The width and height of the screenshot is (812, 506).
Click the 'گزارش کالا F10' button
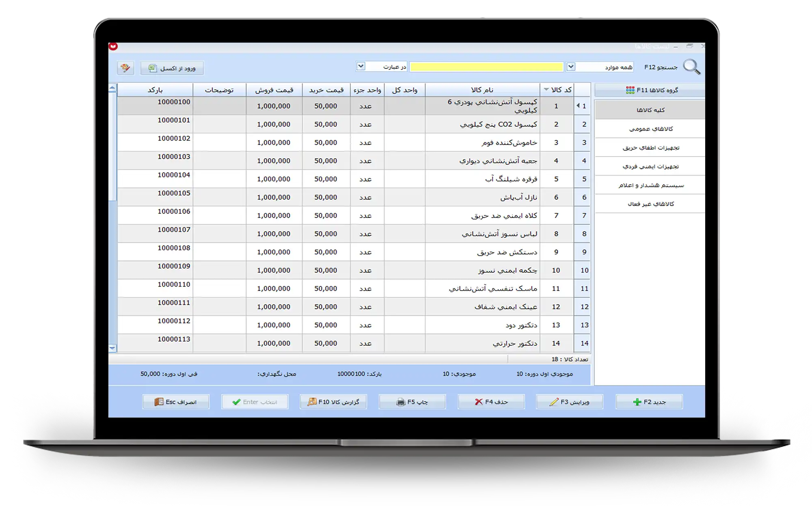tap(333, 402)
